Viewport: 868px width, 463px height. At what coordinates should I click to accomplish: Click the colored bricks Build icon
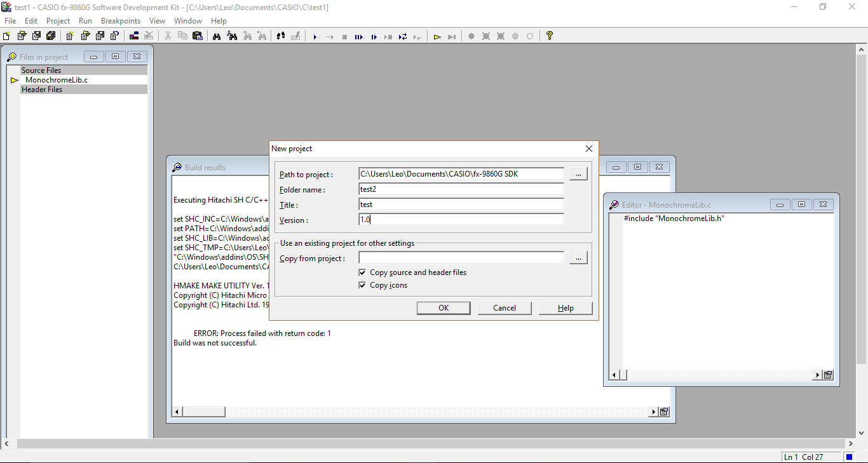pos(134,36)
